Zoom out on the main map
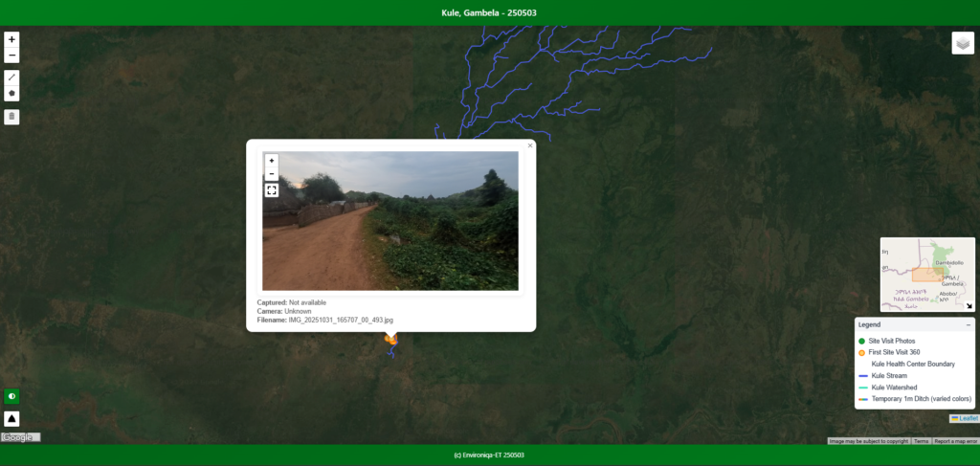 tap(11, 55)
